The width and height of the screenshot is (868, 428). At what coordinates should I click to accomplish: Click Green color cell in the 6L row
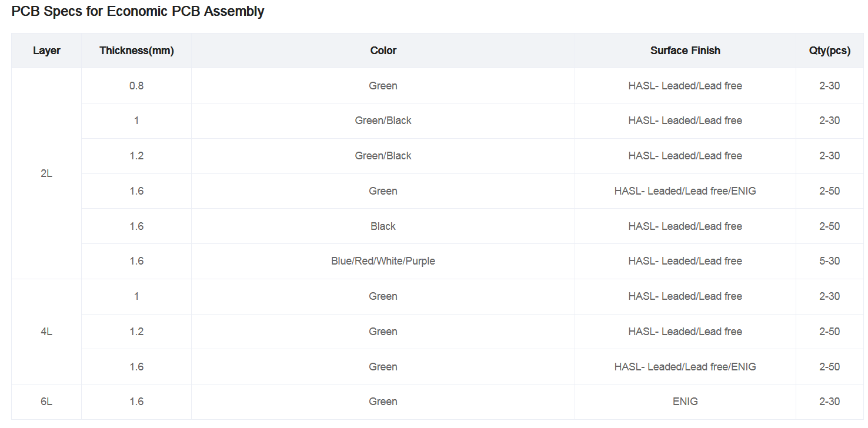pos(383,402)
